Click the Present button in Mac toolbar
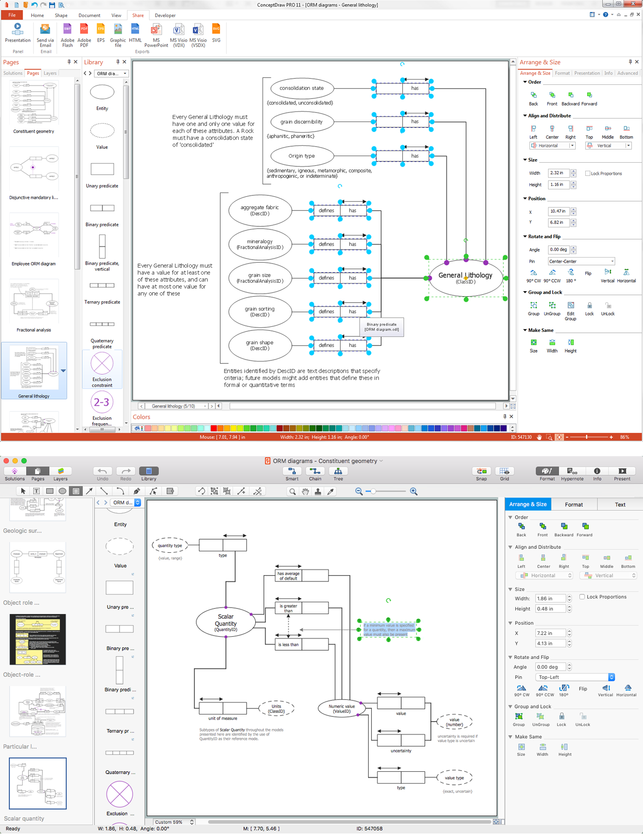Image resolution: width=643 pixels, height=840 pixels. point(622,473)
